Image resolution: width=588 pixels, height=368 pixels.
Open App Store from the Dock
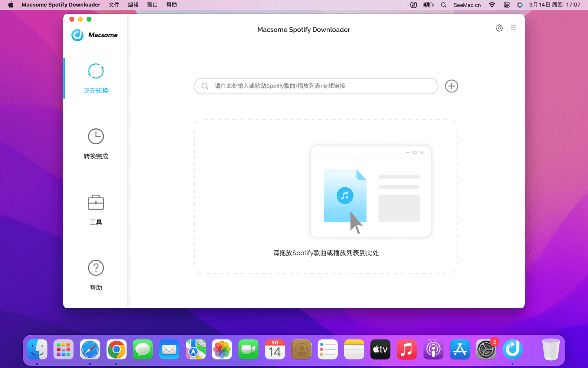pos(460,350)
